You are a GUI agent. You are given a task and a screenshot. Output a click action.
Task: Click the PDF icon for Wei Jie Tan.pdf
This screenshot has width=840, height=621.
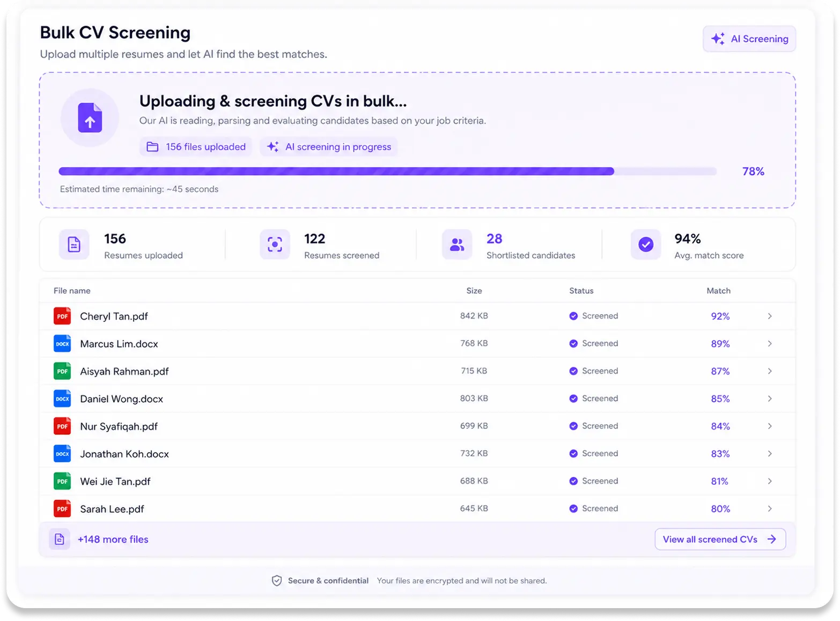click(x=62, y=481)
